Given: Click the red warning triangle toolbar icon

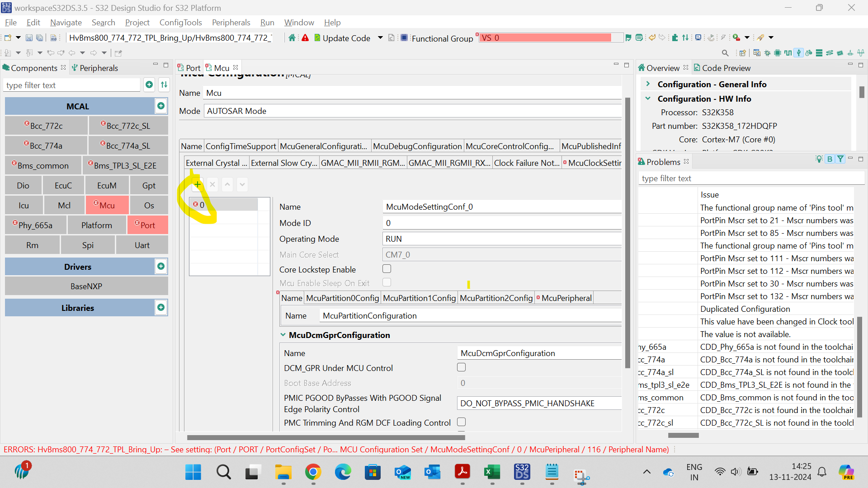Looking at the screenshot, I should (x=305, y=38).
